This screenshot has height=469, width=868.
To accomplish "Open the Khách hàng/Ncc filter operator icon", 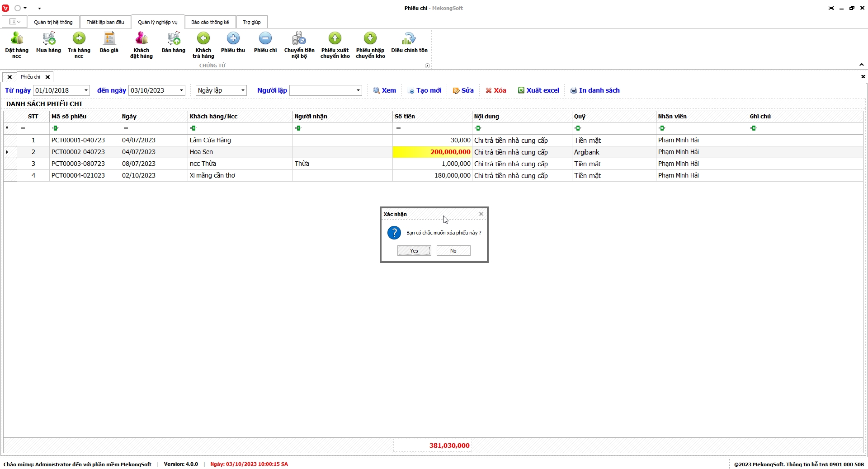I will tap(193, 128).
